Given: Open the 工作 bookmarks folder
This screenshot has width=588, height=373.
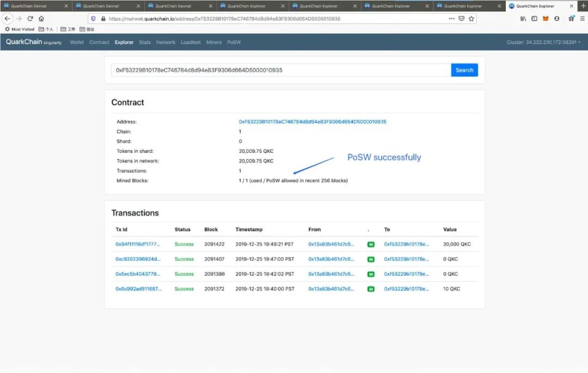Looking at the screenshot, I should [x=68, y=29].
